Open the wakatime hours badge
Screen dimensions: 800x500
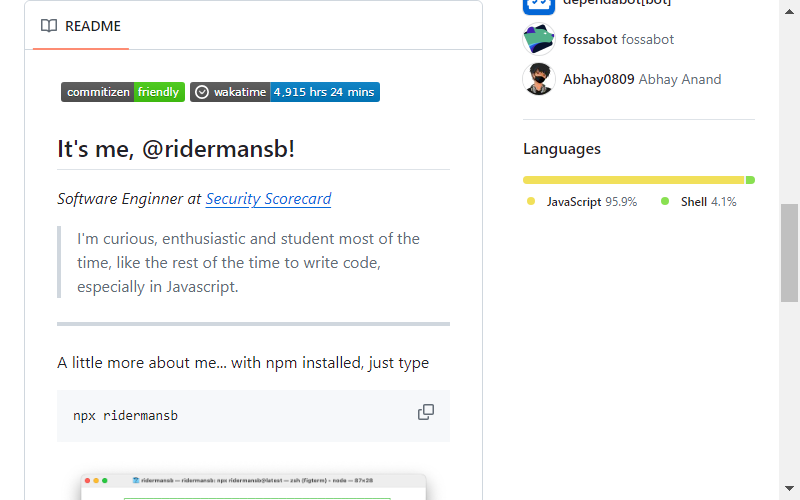pos(285,92)
